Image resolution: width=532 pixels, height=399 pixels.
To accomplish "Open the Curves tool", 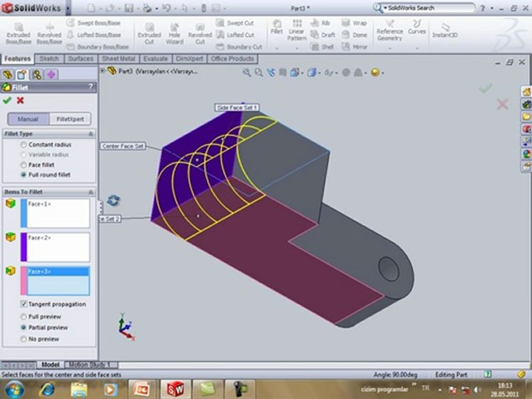I will (x=417, y=27).
